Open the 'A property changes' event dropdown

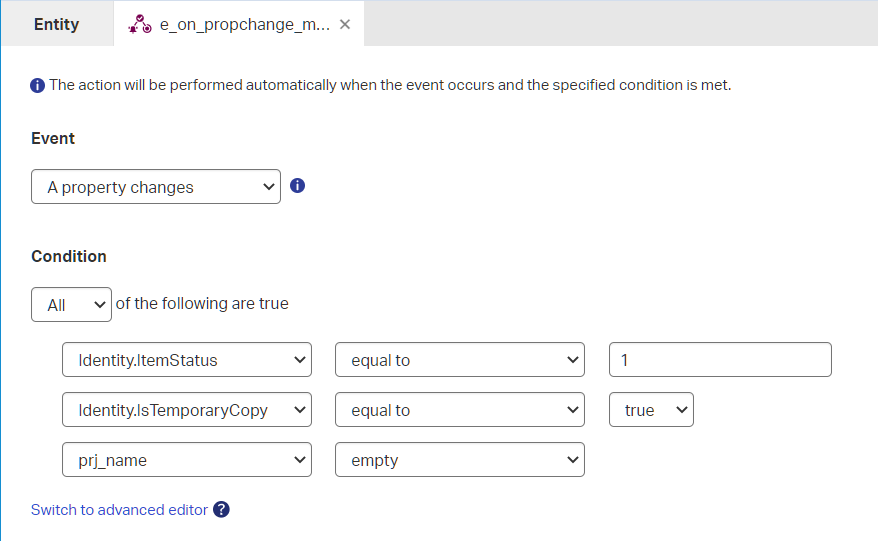[156, 187]
